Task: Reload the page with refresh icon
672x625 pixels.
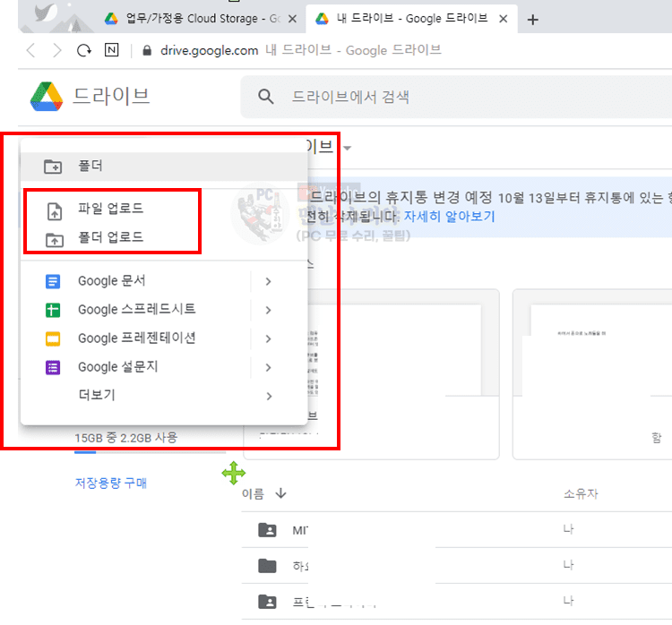Action: coord(84,50)
